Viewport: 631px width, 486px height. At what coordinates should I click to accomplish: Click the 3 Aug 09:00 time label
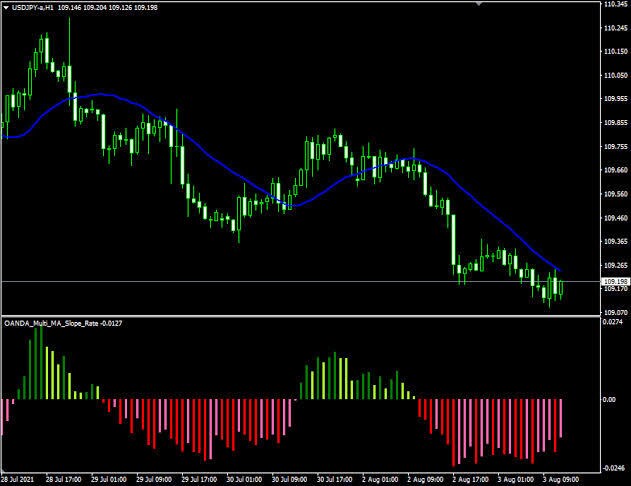coord(561,480)
